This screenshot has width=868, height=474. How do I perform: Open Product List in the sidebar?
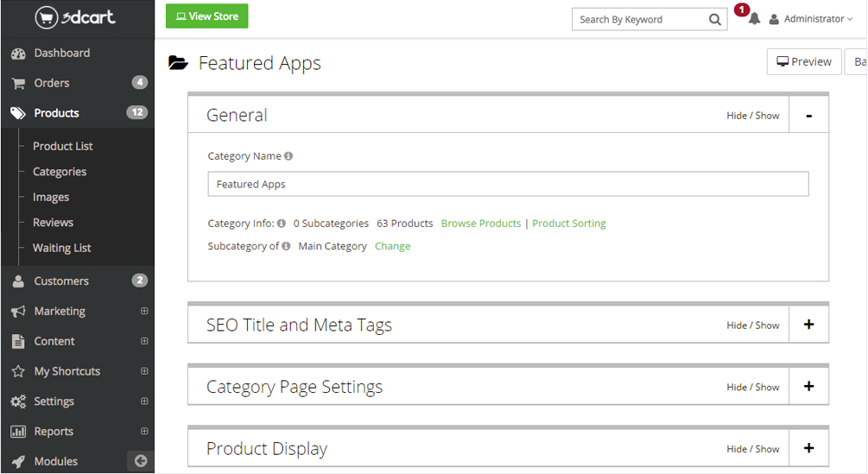tap(63, 146)
